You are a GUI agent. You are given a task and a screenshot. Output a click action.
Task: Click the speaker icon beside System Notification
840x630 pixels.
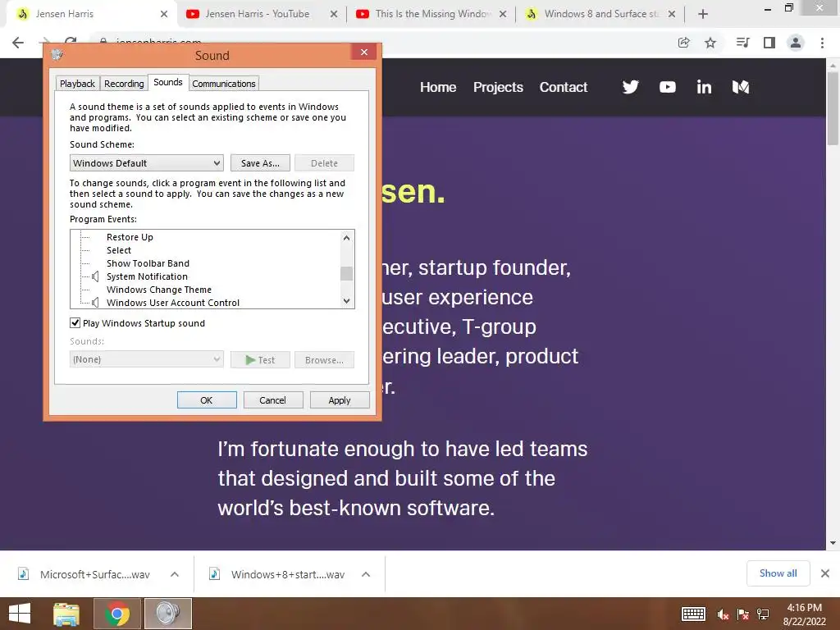click(x=95, y=276)
